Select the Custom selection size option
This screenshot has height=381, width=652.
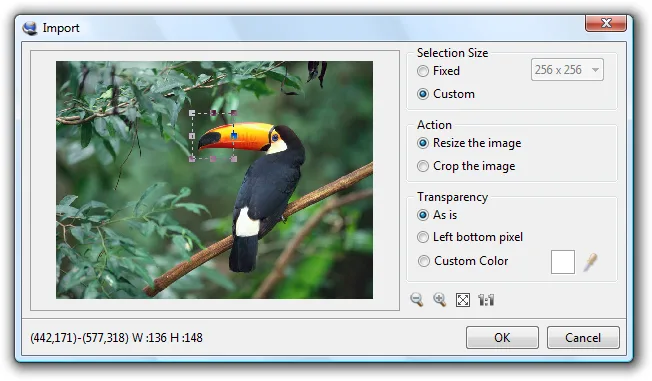[423, 94]
